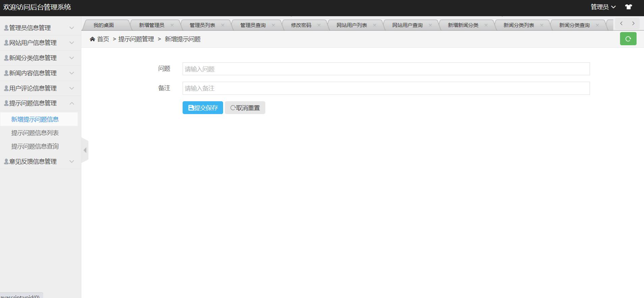Close the 新闻分类查询 tab

(597, 25)
